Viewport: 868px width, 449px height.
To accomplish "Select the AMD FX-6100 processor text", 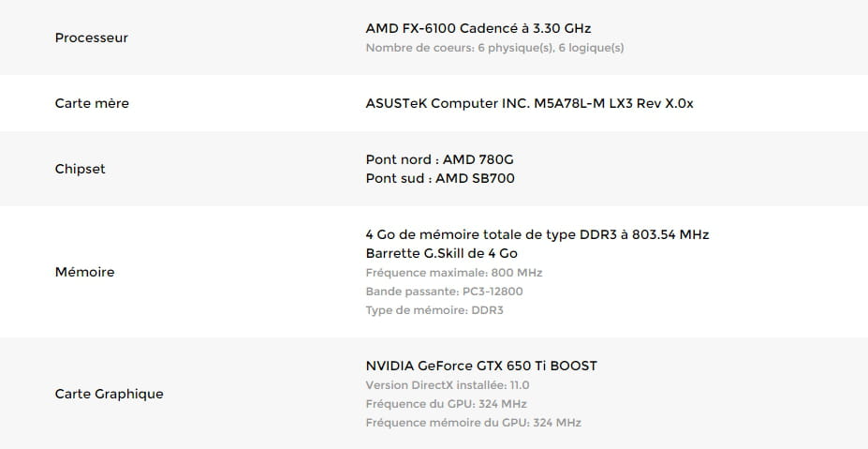I will [478, 28].
